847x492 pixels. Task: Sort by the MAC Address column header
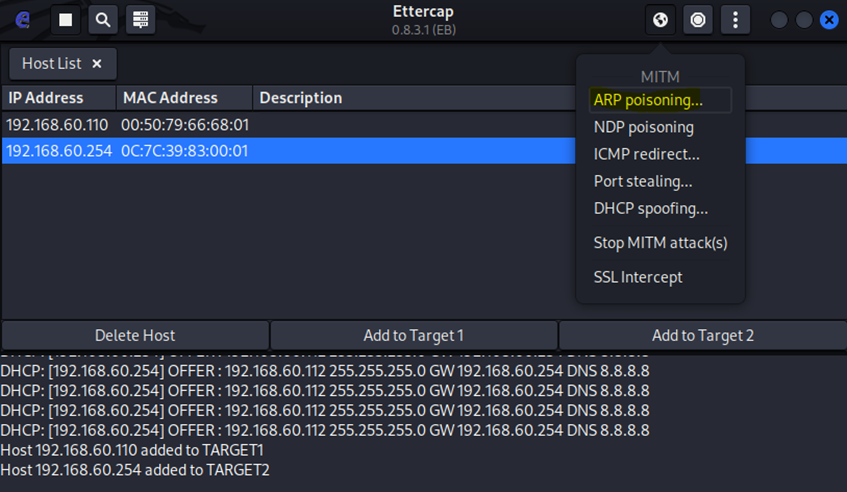click(x=184, y=98)
